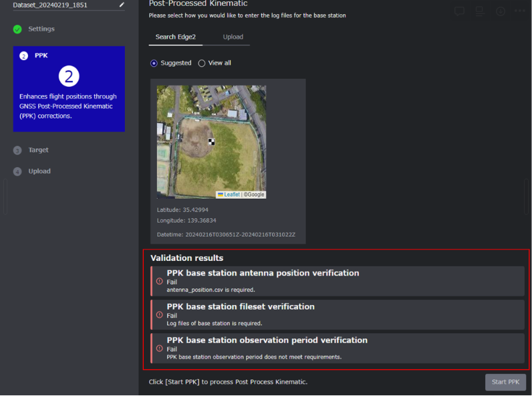The height and width of the screenshot is (396, 532).
Task: Open the comment bubble icon
Action: 459,11
